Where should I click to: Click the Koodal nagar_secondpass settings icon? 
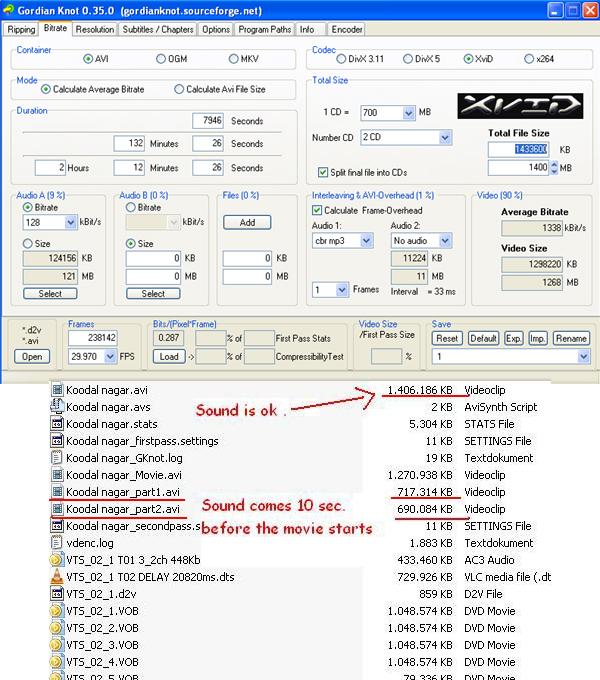(57, 526)
